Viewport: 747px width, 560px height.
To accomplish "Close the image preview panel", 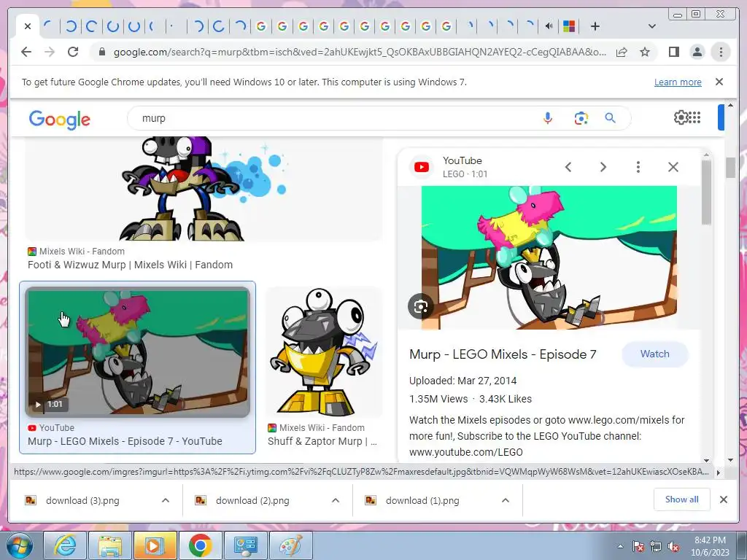I will [673, 167].
